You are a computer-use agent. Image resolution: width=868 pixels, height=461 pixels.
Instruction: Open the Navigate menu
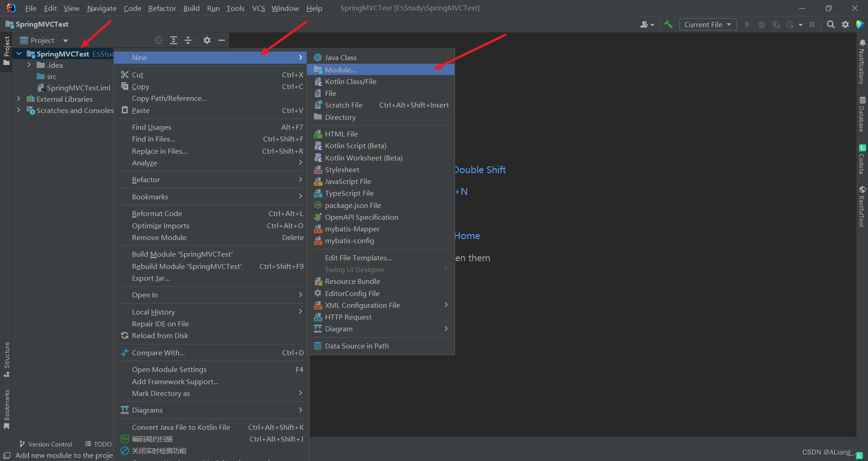(102, 8)
